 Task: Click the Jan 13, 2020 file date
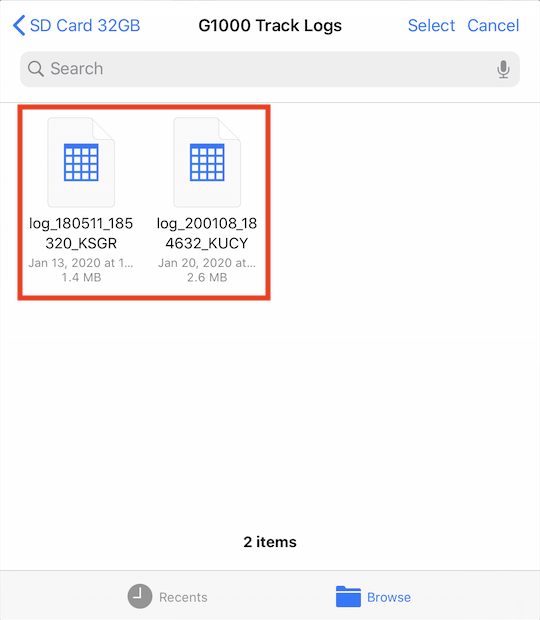point(81,263)
